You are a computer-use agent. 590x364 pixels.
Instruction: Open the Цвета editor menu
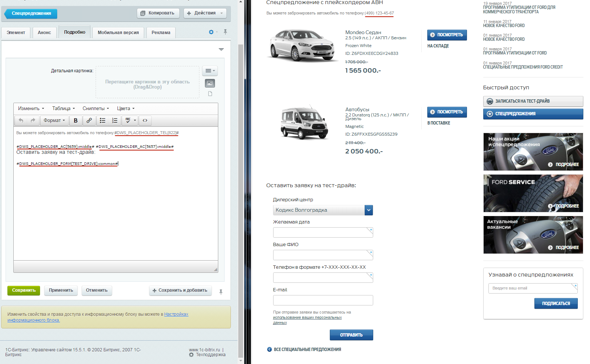coord(126,109)
